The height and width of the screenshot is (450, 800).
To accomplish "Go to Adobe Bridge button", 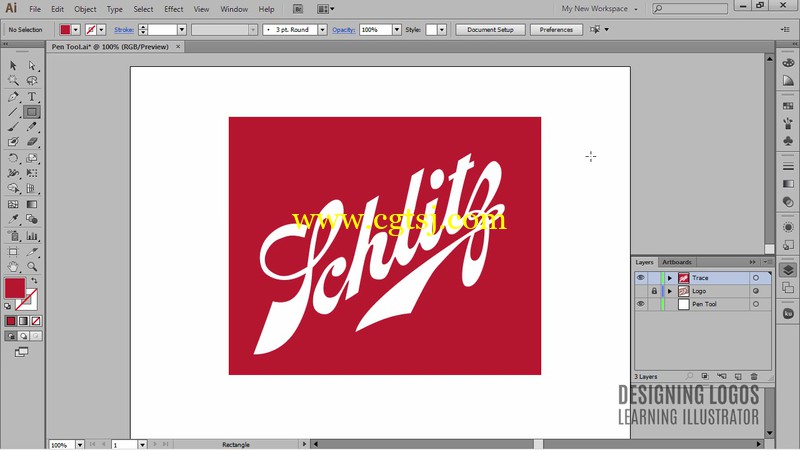I will (x=298, y=9).
